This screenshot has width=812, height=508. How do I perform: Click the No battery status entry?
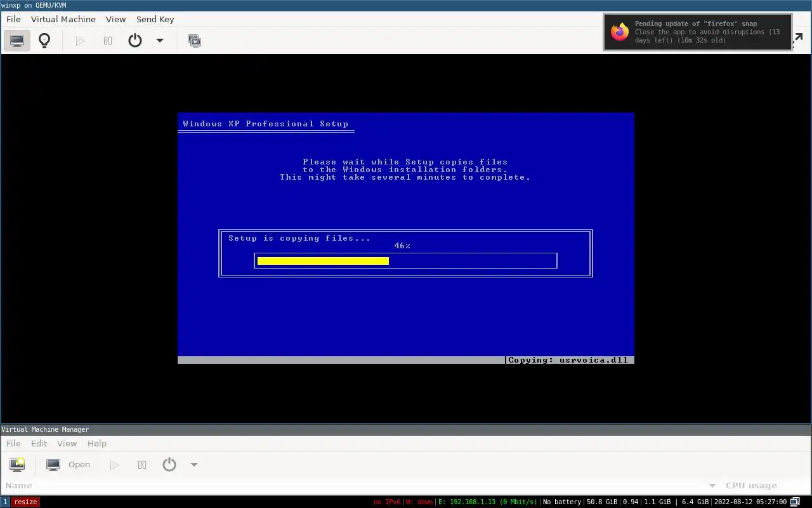point(562,502)
